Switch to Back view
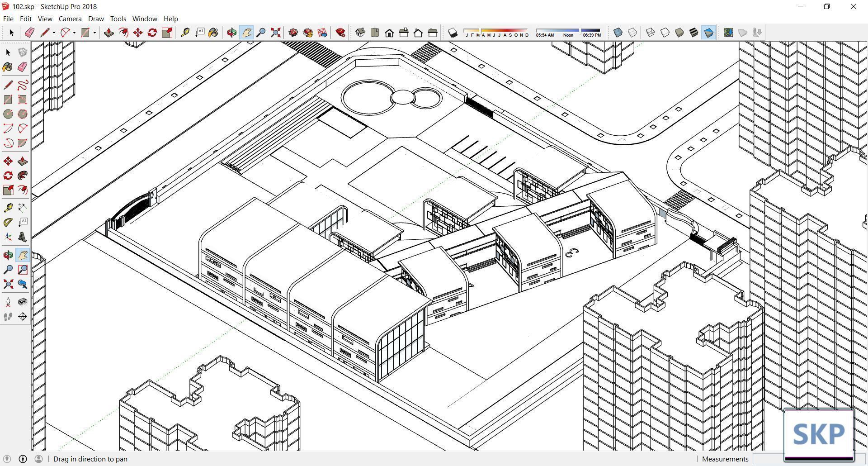 pyautogui.click(x=418, y=33)
